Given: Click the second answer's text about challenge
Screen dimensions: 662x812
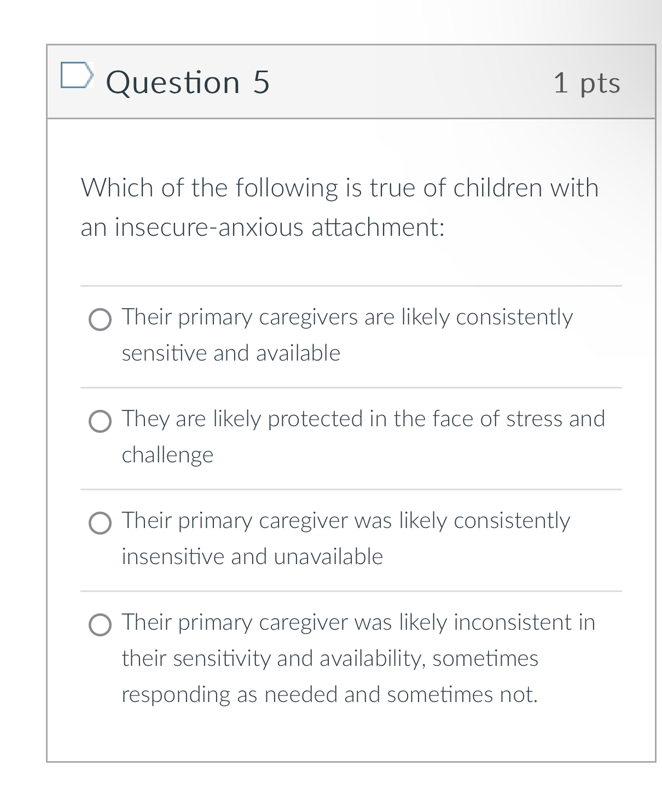Looking at the screenshot, I should click(x=167, y=454).
